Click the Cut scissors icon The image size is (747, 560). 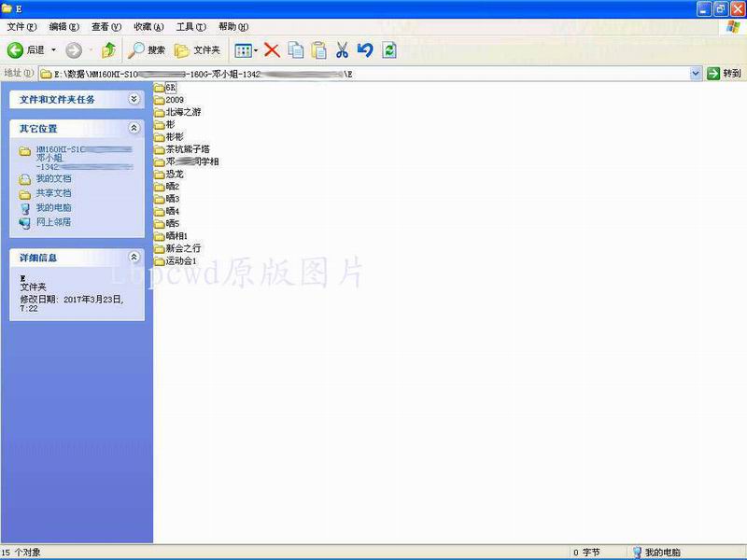click(342, 50)
